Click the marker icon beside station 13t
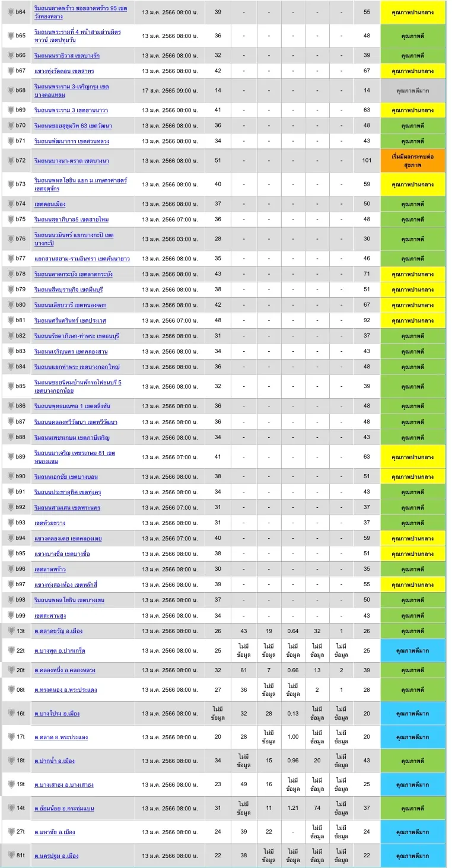The height and width of the screenshot is (868, 452). pos(11,631)
